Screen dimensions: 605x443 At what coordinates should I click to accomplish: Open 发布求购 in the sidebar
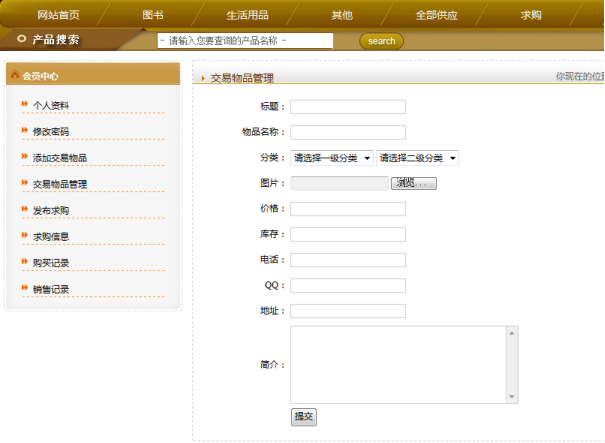point(51,210)
